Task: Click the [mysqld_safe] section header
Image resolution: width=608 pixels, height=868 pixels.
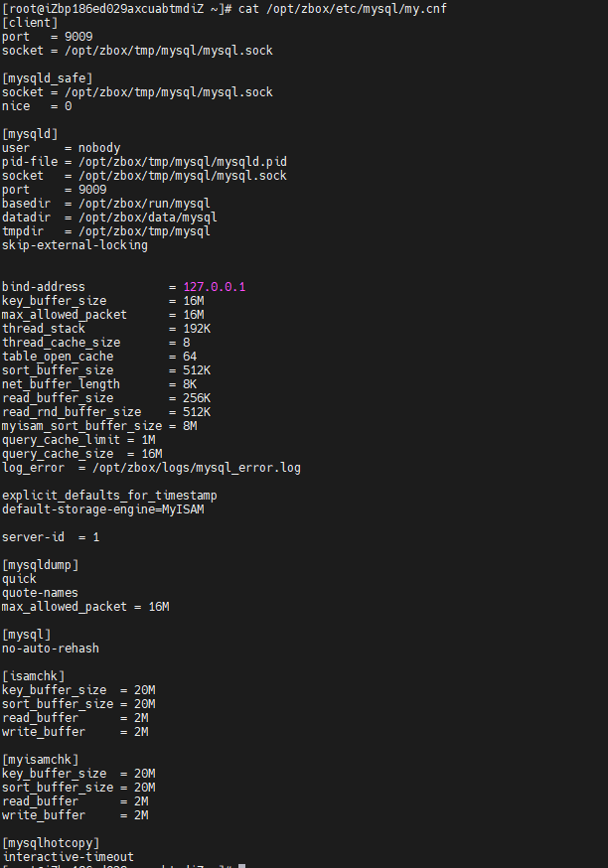Action: [47, 77]
